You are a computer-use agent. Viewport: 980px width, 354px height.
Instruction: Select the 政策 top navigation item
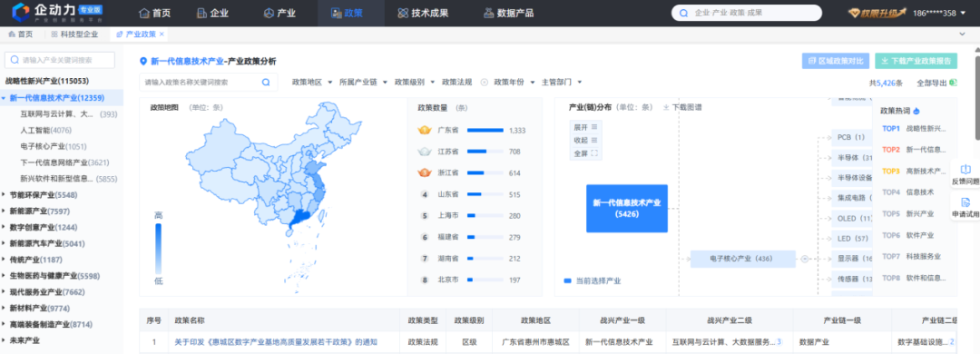347,13
